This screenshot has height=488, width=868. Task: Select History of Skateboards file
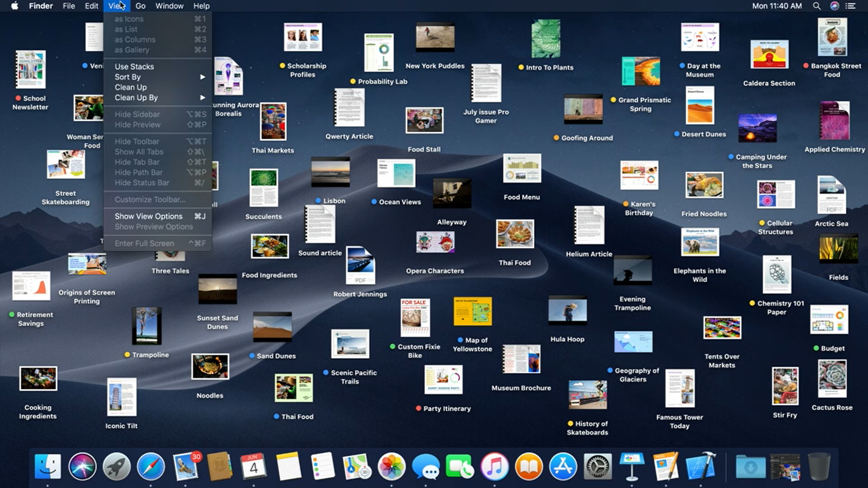pos(588,394)
